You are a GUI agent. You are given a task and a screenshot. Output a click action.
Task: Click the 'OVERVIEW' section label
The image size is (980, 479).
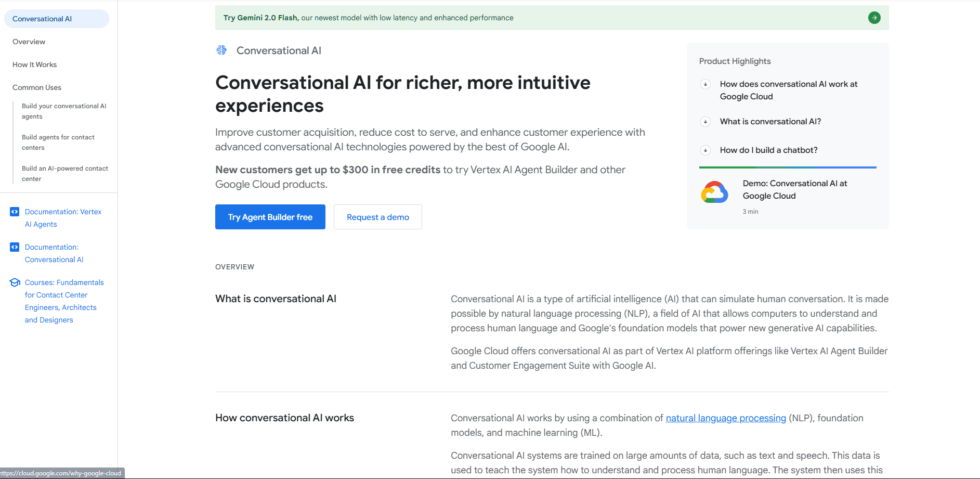coord(235,267)
